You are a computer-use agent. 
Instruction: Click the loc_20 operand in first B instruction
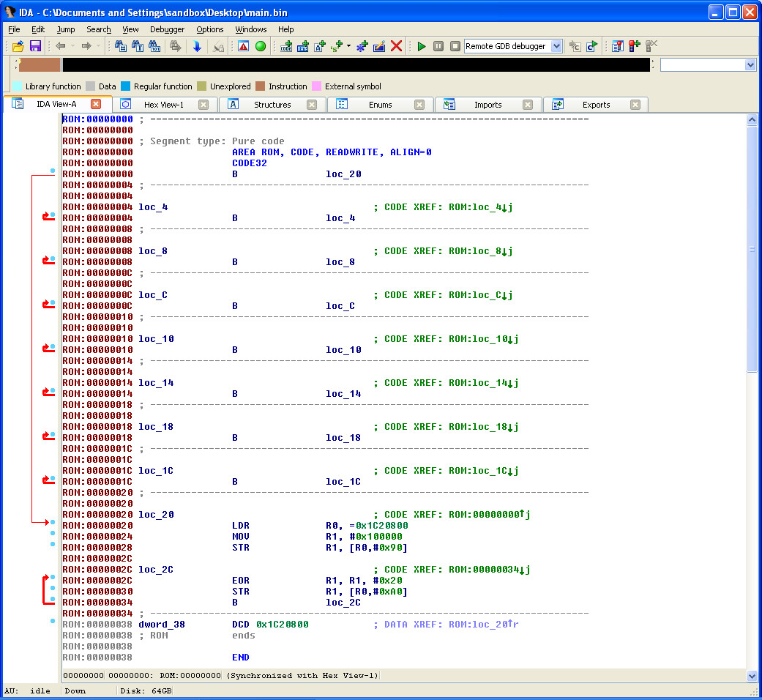[343, 174]
